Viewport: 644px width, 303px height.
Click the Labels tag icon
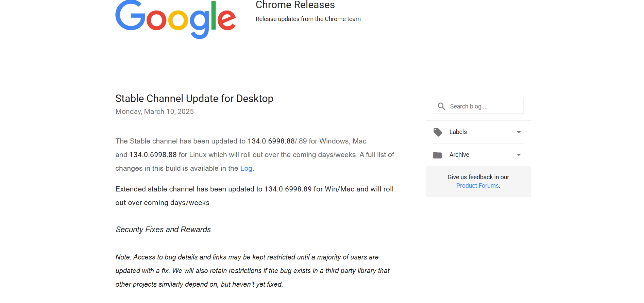click(438, 132)
